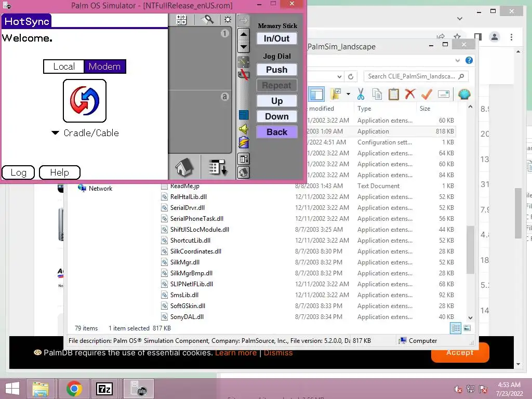Image resolution: width=532 pixels, height=399 pixels.
Task: Click the greyed right arrow icon
Action: 243,20
